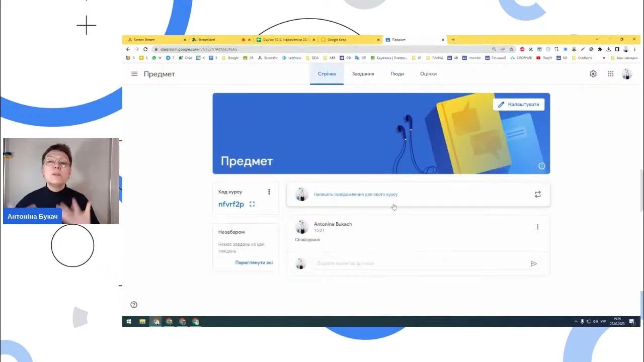Search tabs with the chevron button
This screenshot has width=644, height=362.
click(597, 39)
